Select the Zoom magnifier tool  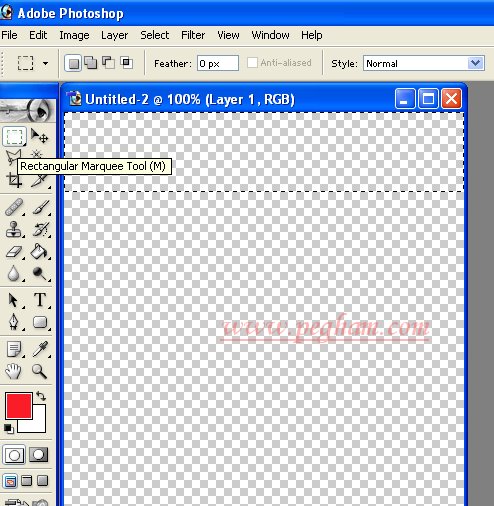point(39,371)
